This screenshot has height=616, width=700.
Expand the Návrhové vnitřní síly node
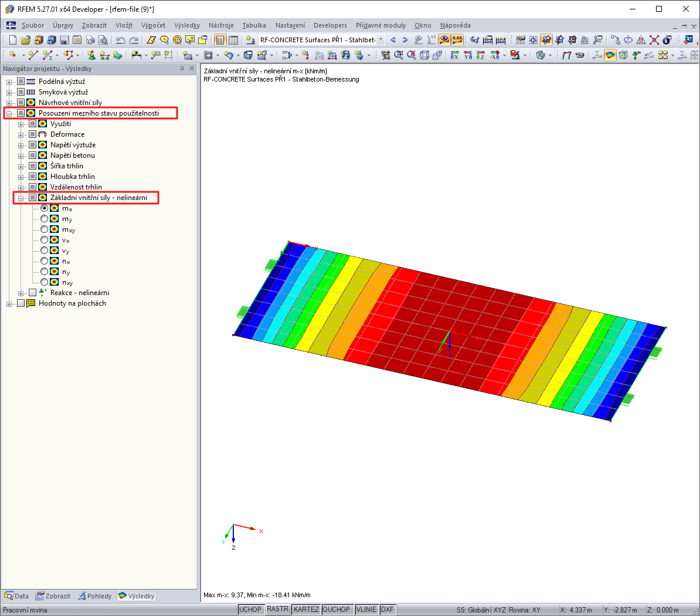tap(9, 103)
